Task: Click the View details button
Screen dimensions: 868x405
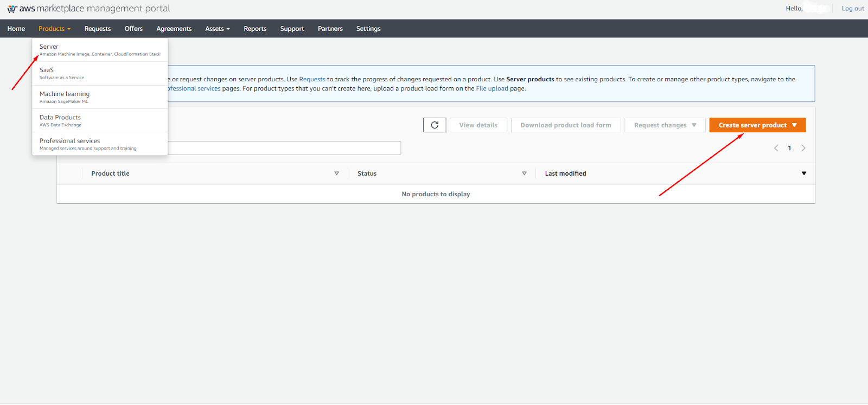Action: point(478,125)
